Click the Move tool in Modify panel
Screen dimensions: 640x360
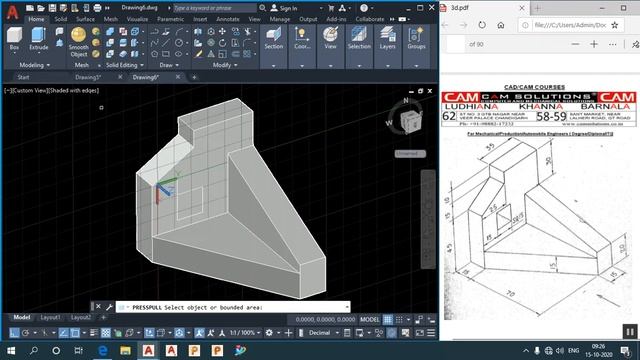(222, 31)
